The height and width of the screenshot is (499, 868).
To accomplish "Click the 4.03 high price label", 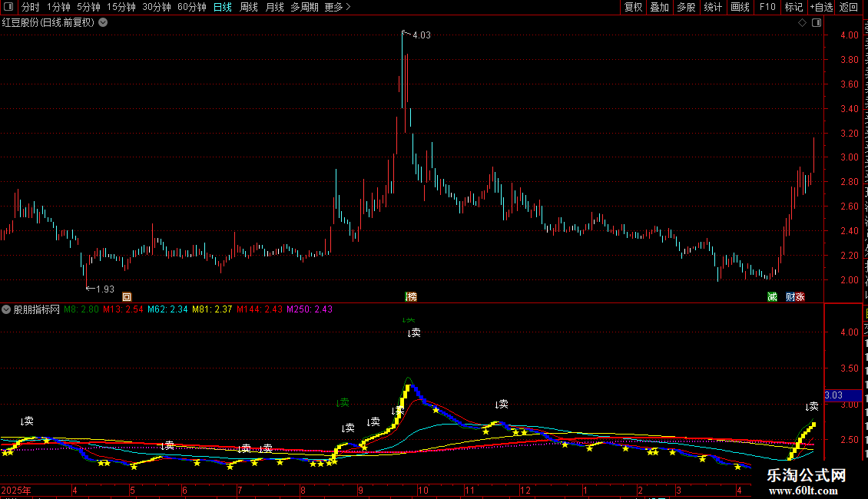I will pos(421,35).
